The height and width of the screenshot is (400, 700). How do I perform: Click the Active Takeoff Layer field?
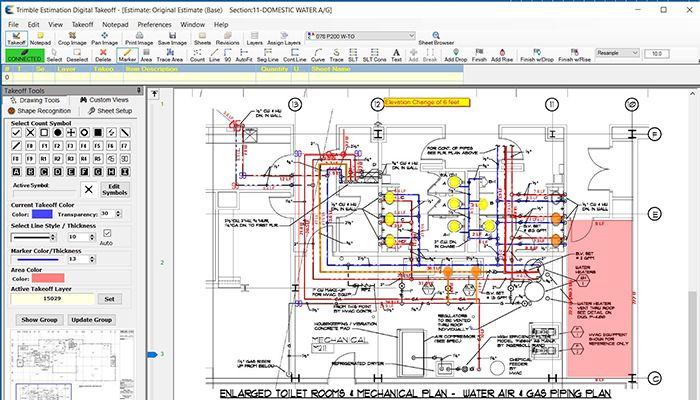(x=50, y=298)
